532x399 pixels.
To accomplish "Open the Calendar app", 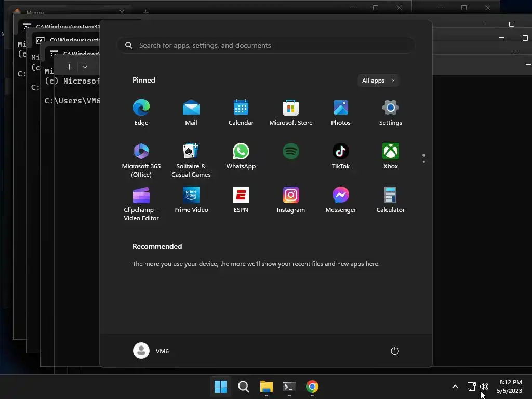I will [x=241, y=113].
